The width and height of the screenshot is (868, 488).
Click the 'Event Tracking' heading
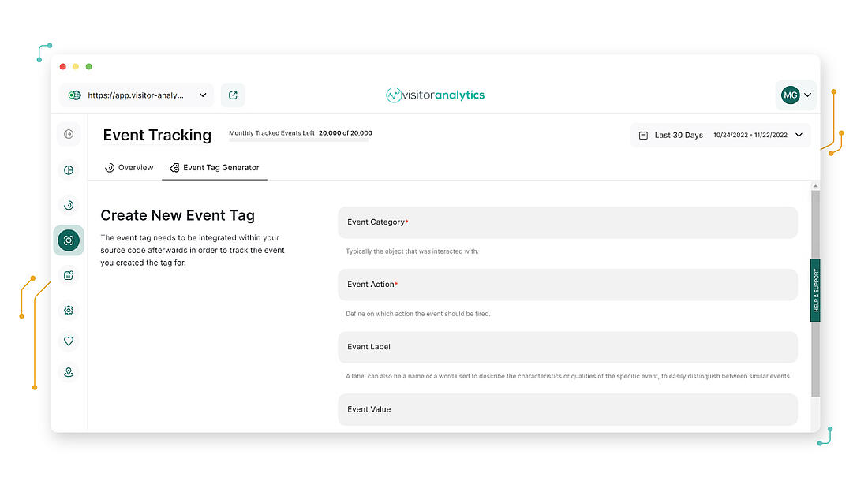[157, 135]
